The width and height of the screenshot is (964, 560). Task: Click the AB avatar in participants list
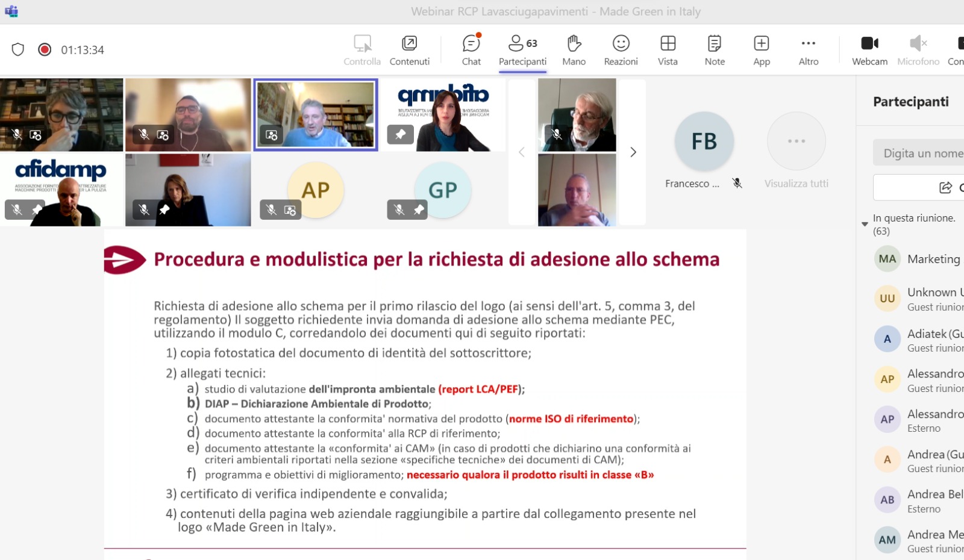click(x=887, y=500)
